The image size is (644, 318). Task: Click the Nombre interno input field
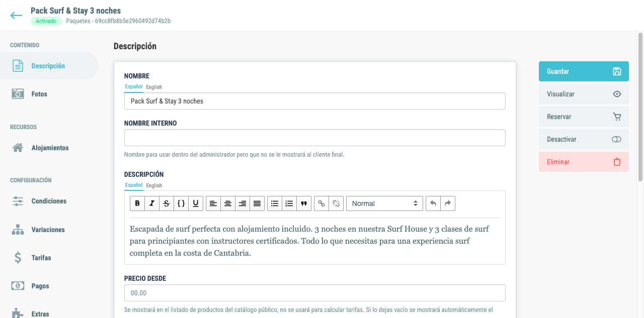315,138
